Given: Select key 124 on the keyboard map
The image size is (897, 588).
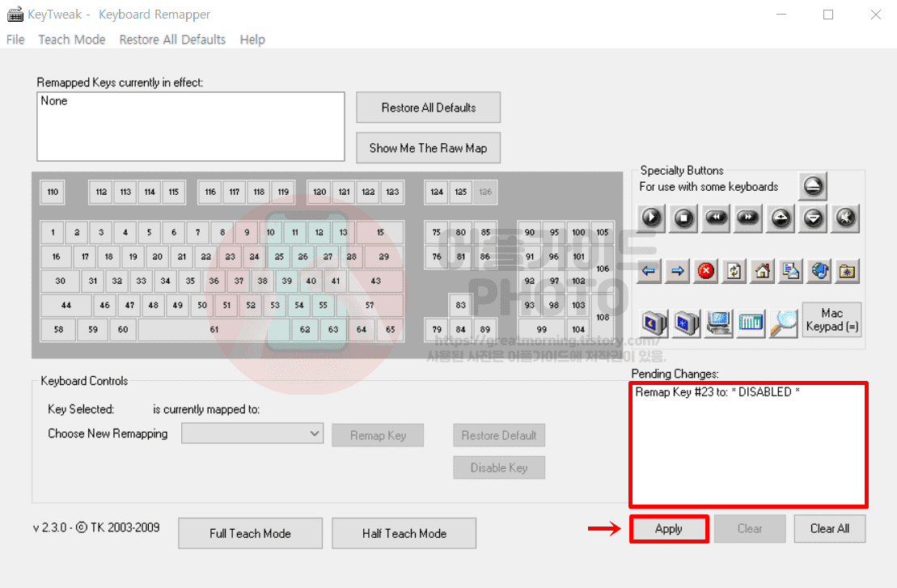Looking at the screenshot, I should (x=437, y=192).
